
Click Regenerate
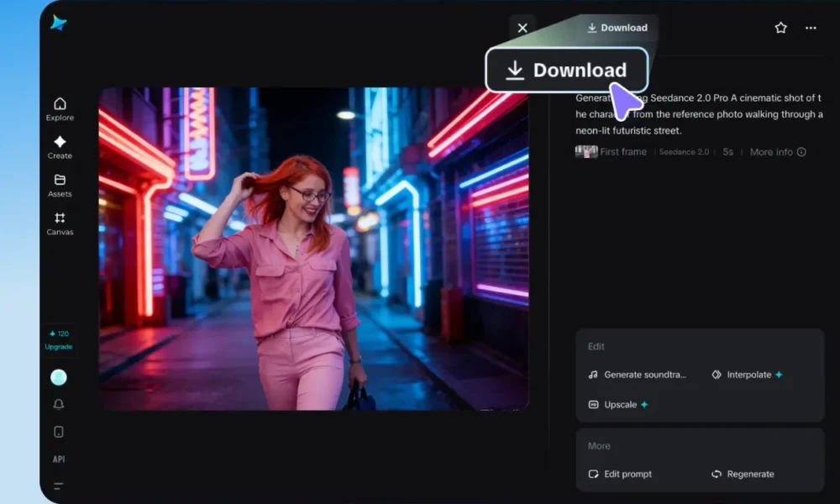click(x=743, y=474)
